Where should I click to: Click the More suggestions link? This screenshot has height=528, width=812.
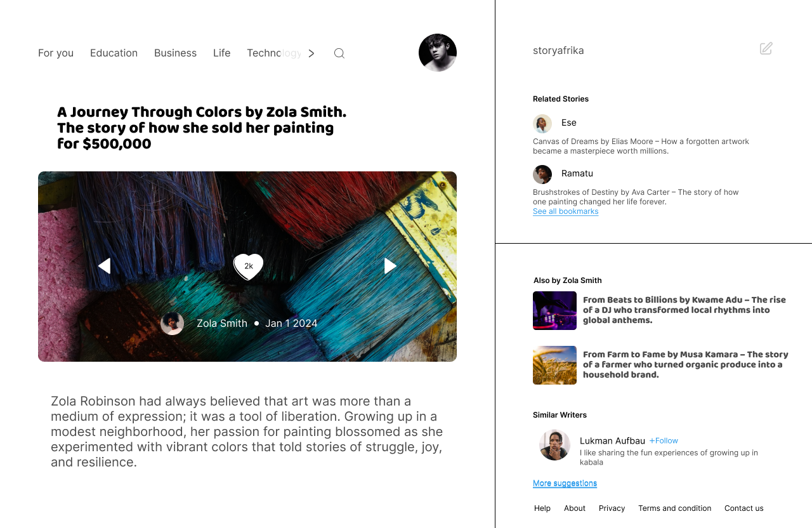[x=565, y=483]
